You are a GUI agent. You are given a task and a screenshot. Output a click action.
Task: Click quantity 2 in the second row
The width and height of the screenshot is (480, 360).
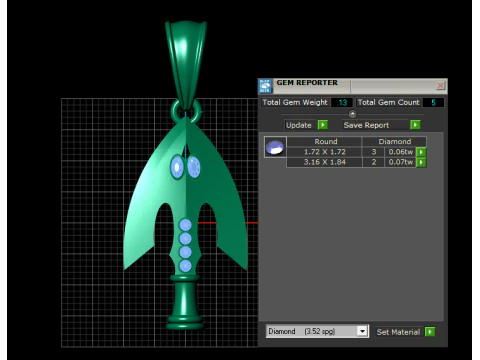pos(374,162)
